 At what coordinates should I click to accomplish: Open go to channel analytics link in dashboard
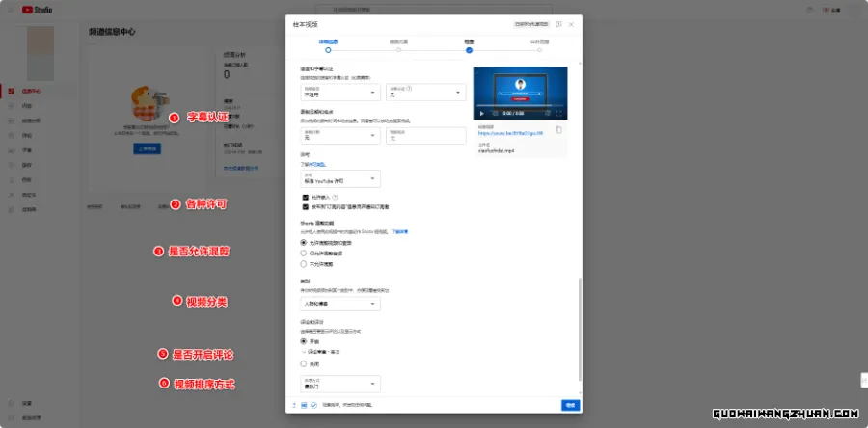[x=241, y=168]
